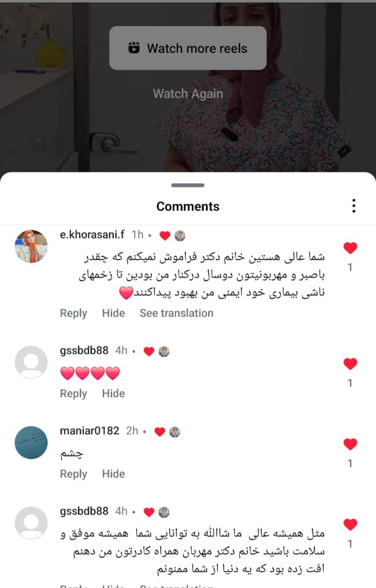The height and width of the screenshot is (588, 376).
Task: Toggle the heart on maniar0182's comment
Action: (x=350, y=444)
